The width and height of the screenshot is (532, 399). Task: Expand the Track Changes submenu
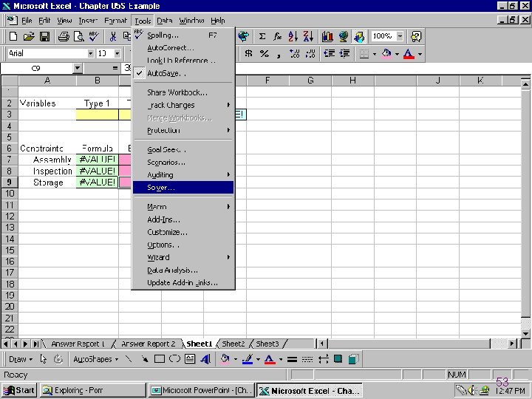tap(183, 105)
